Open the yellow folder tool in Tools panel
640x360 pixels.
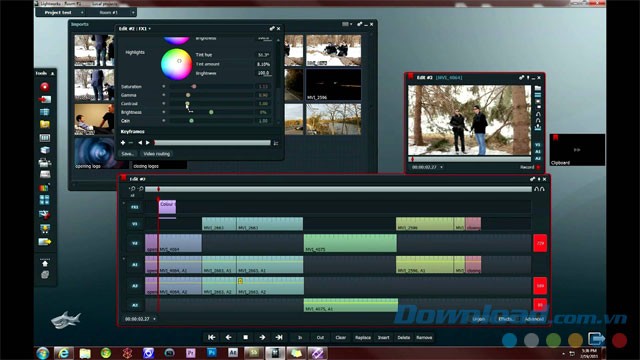coord(44,124)
